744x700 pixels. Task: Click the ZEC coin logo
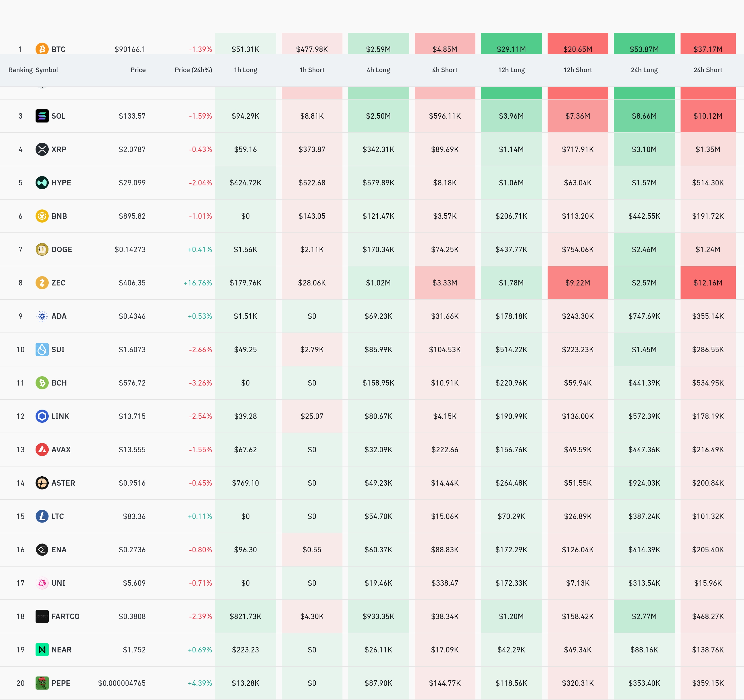(42, 282)
